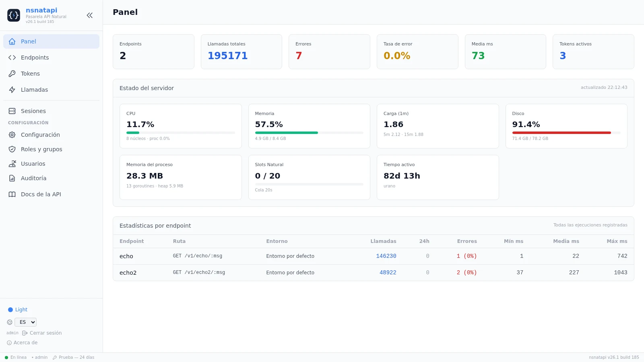Viewport: 644px width, 362px height.
Task: Toggle the Light theme switch
Action: pyautogui.click(x=18, y=310)
